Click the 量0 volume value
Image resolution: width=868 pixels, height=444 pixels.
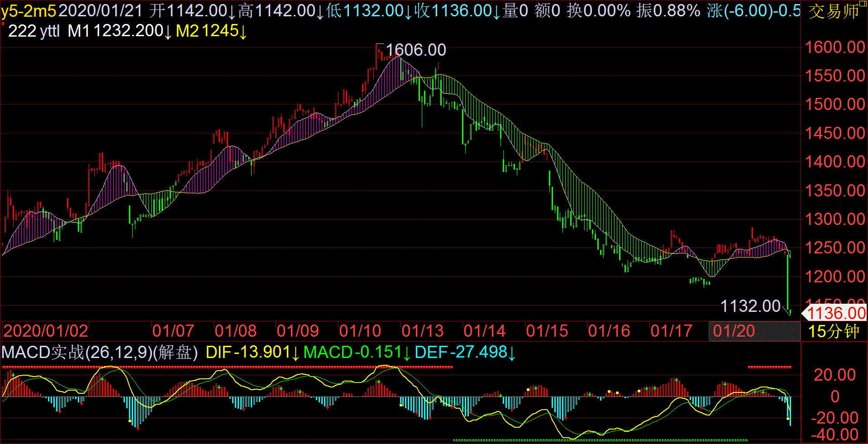click(515, 10)
